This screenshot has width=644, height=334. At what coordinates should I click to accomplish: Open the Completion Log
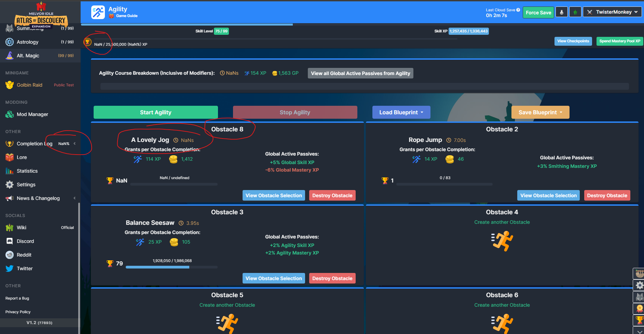(34, 144)
